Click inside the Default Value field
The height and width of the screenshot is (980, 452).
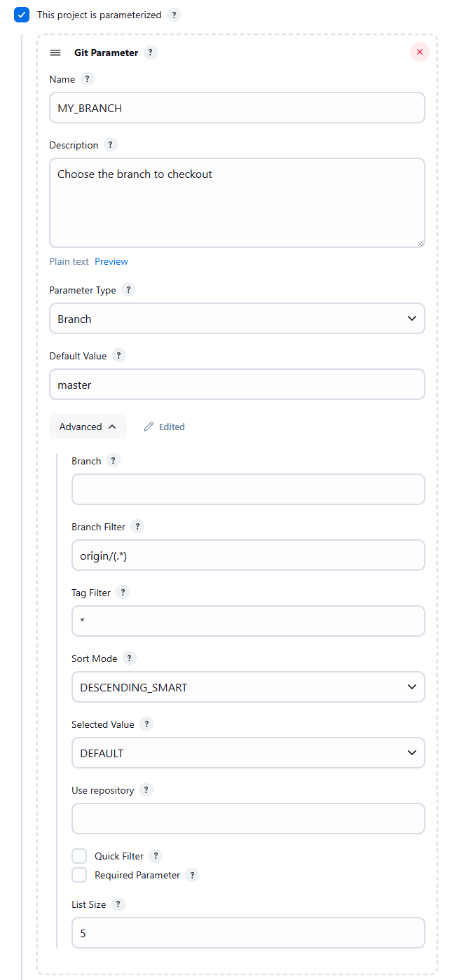(x=237, y=384)
